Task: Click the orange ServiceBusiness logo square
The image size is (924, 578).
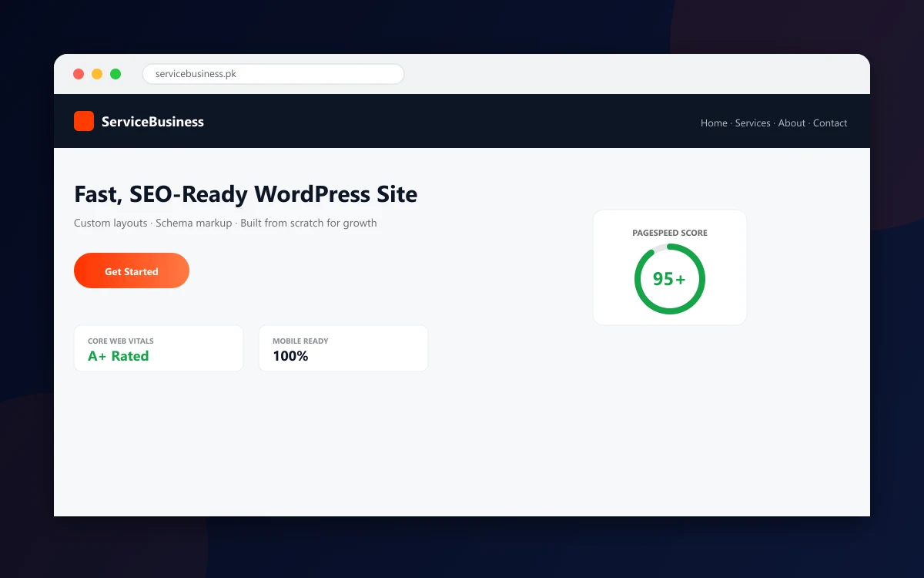Action: [x=84, y=121]
